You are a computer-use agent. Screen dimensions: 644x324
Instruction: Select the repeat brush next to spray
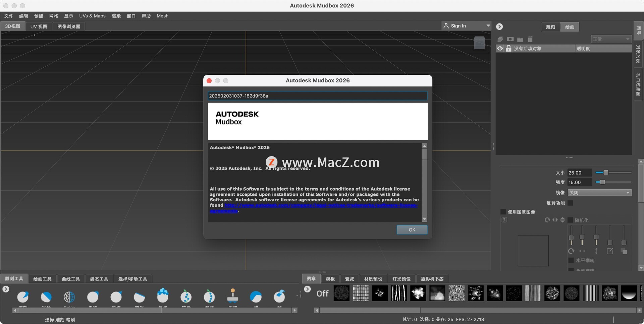click(209, 296)
